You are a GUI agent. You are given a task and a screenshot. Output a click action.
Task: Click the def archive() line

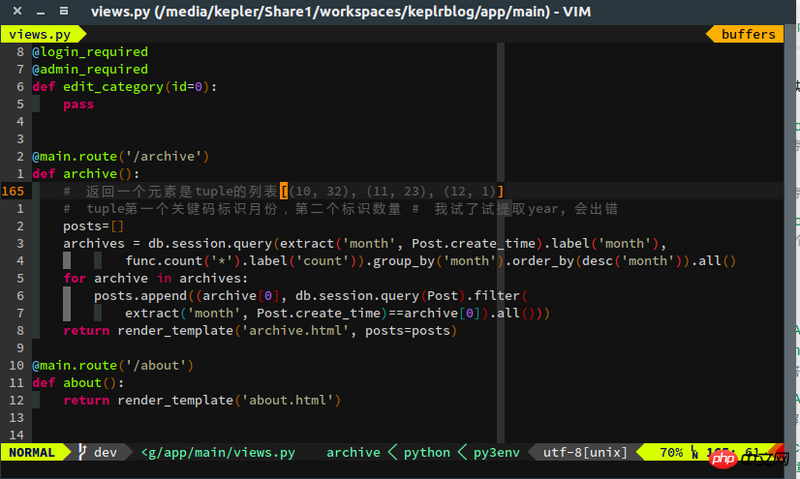coord(86,173)
